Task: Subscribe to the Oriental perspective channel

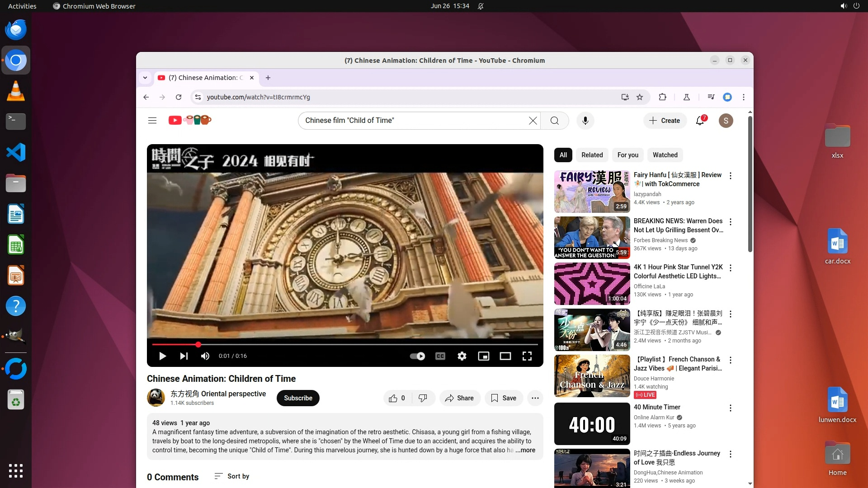Action: 298,398
